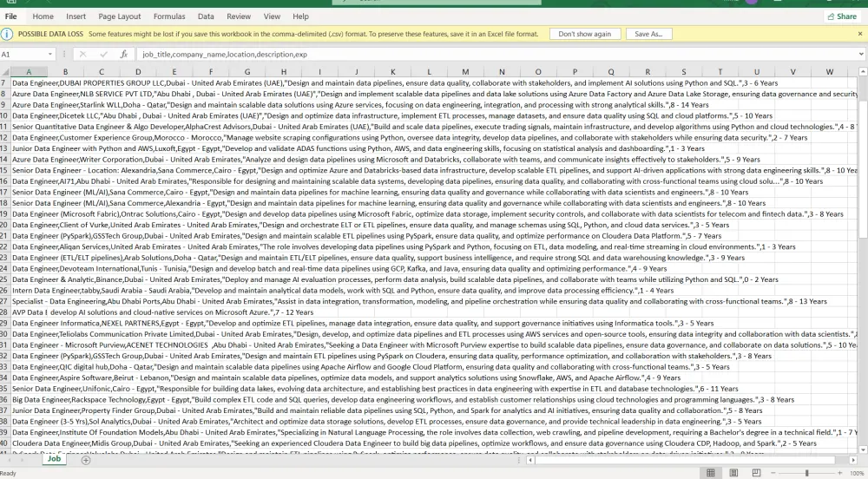This screenshot has height=479, width=868.
Task: Click the Share button
Action: pyautogui.click(x=842, y=16)
